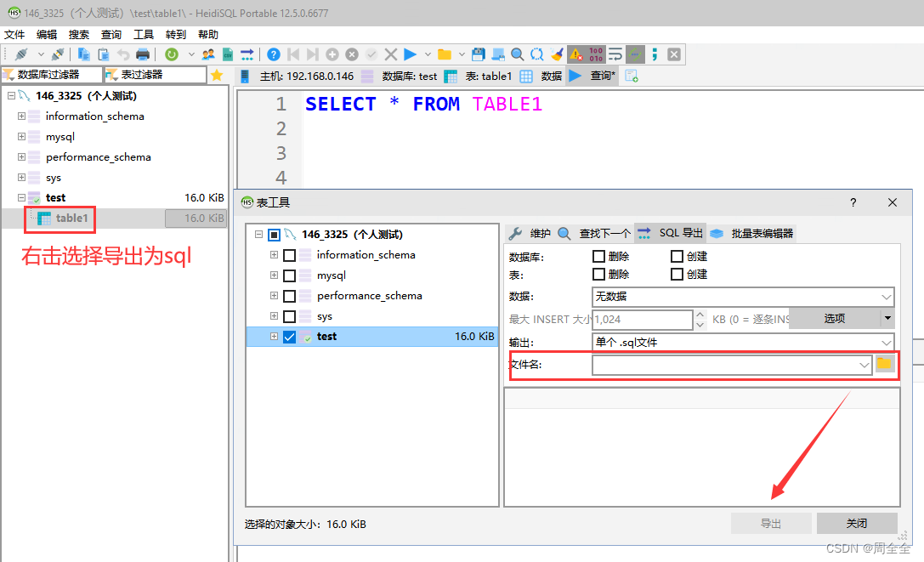This screenshot has width=924, height=562.
Task: Enable database 创建 (create) checkbox
Action: tap(677, 256)
